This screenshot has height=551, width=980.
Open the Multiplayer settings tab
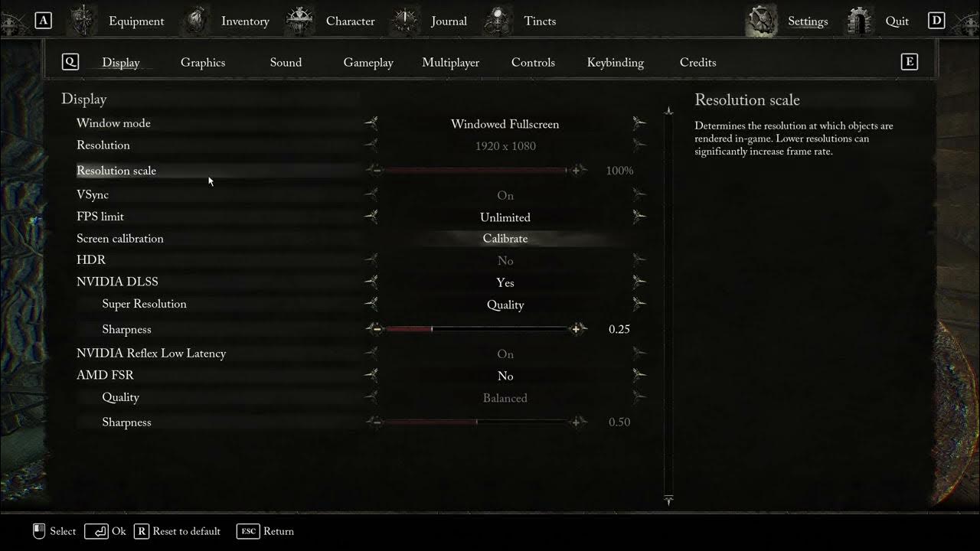pos(450,62)
